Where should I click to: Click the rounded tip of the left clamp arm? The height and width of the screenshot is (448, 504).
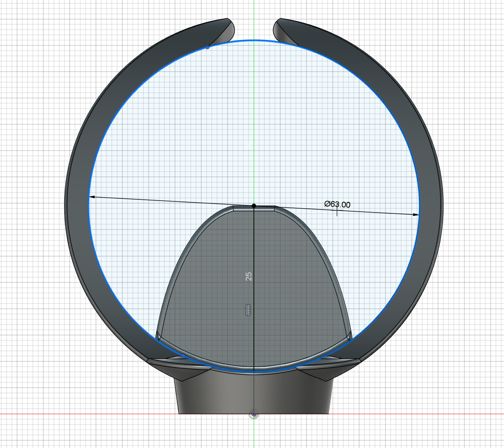pyautogui.click(x=231, y=29)
